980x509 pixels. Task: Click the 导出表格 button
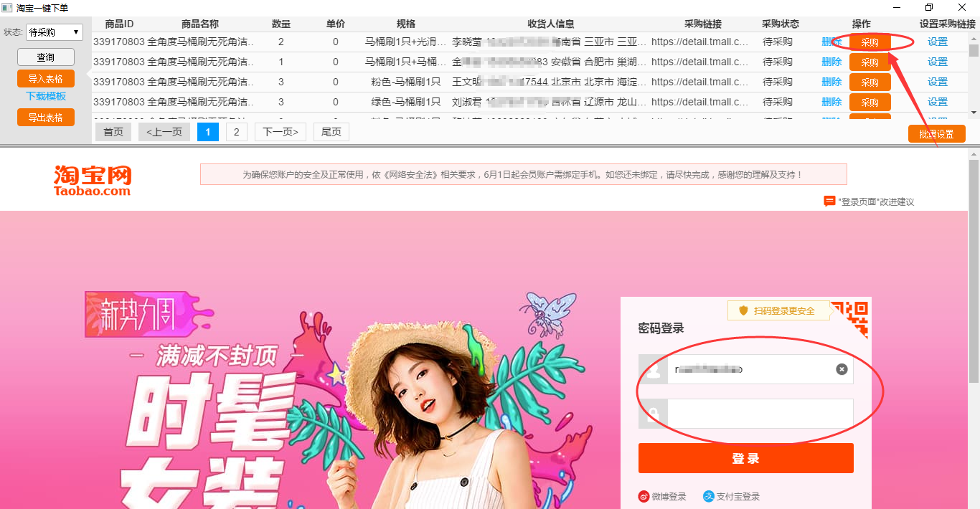46,118
